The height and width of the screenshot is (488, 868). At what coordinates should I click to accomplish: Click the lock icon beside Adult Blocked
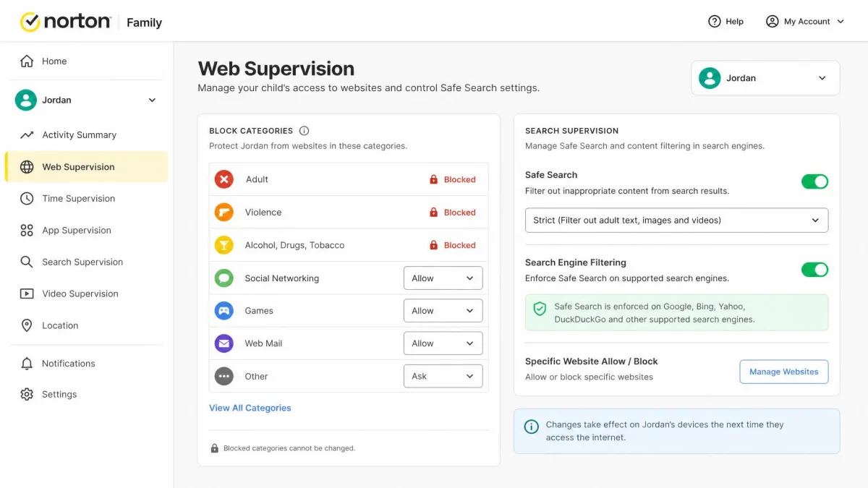tap(434, 179)
